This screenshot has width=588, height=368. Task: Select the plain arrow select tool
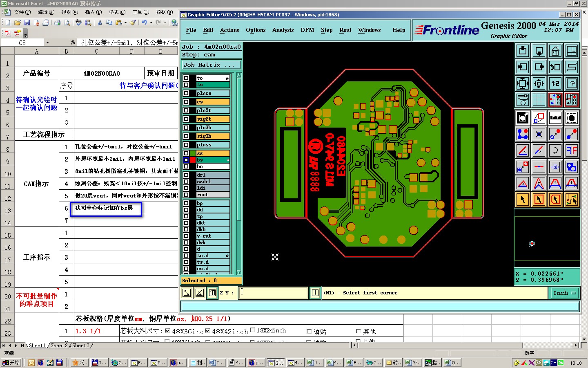tap(523, 200)
